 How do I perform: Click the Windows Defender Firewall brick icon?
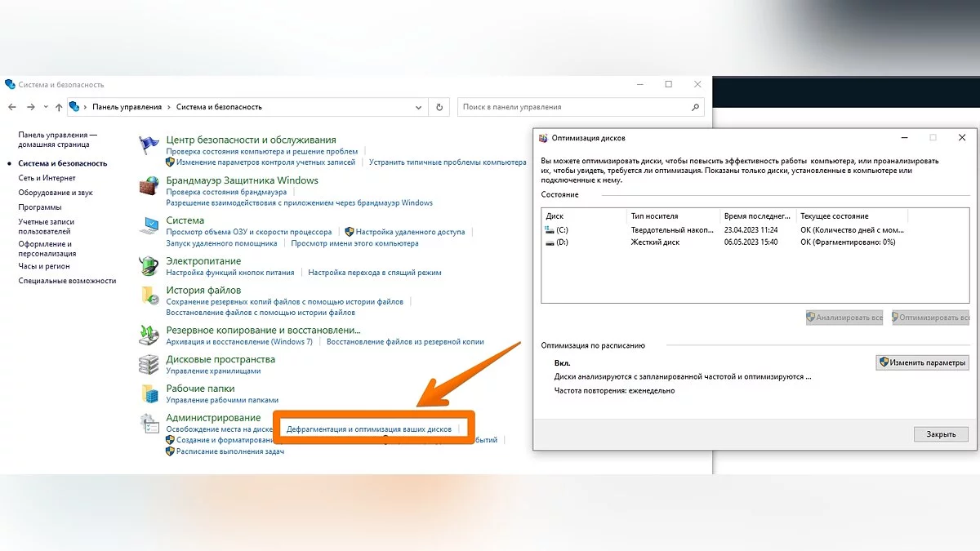click(149, 186)
